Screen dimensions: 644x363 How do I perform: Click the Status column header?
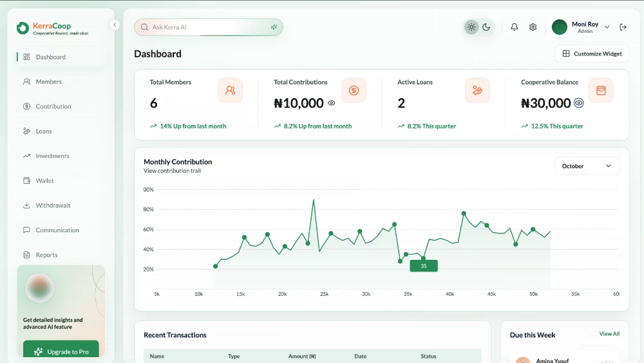[x=428, y=357]
